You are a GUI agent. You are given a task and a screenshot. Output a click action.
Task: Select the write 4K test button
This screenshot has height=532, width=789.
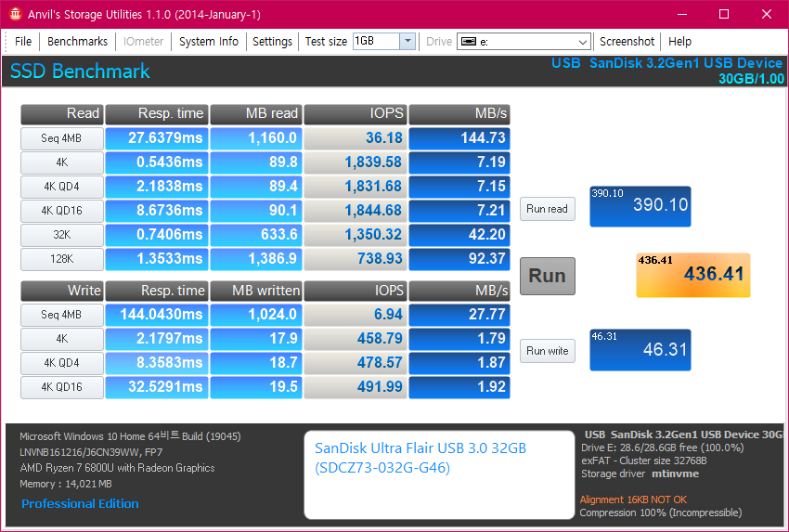point(62,339)
